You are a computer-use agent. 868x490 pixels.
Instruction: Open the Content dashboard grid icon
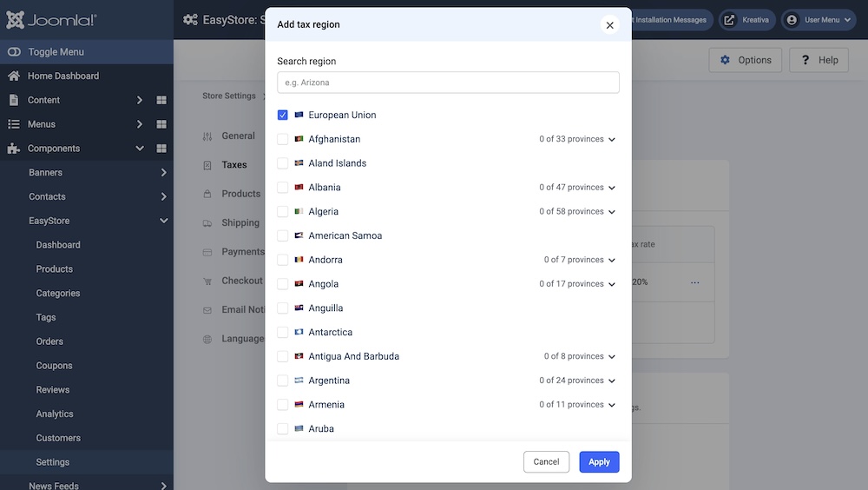(x=161, y=100)
